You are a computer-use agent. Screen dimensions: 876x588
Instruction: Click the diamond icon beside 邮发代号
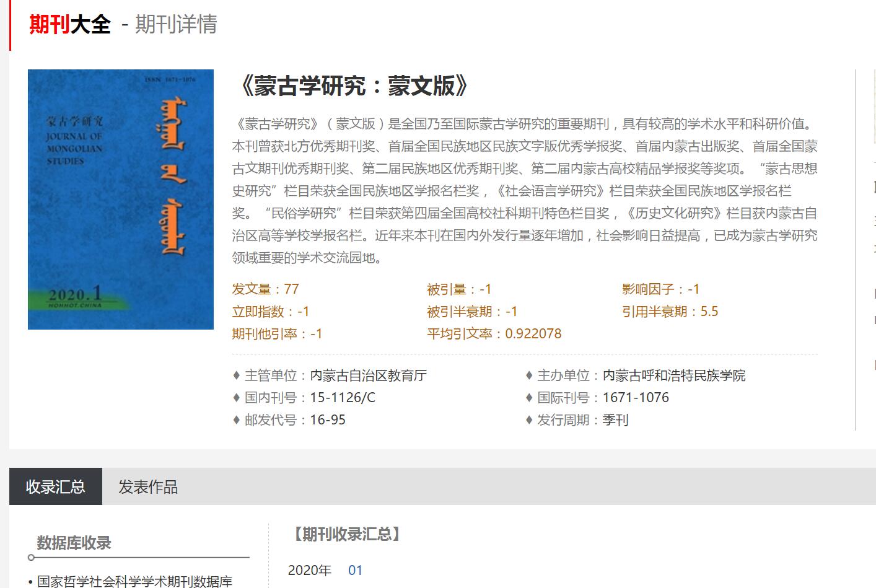[236, 420]
